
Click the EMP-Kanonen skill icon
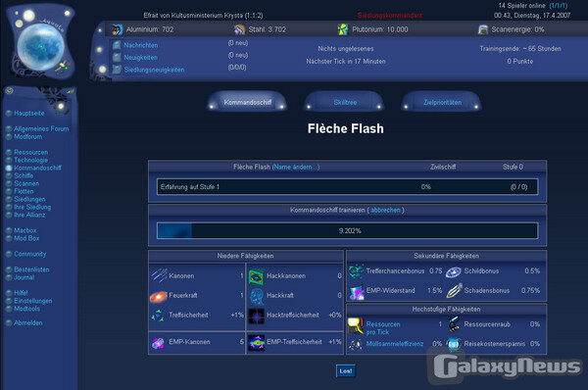(x=158, y=343)
